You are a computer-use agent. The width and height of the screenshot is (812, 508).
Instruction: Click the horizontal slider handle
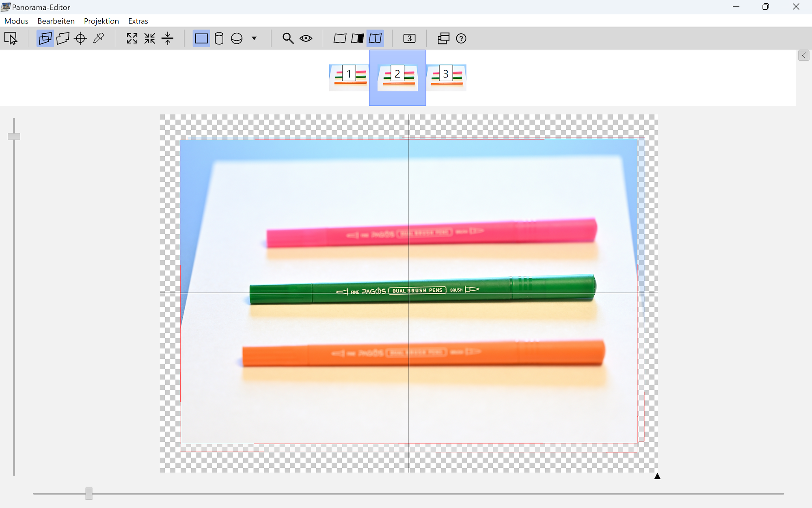click(89, 493)
